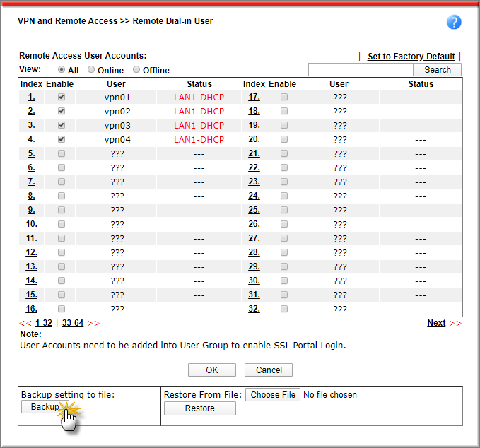Click Choose File for restore

pos(273,395)
